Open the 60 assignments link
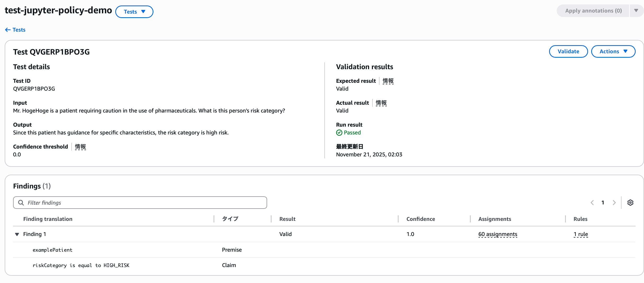 (x=498, y=234)
